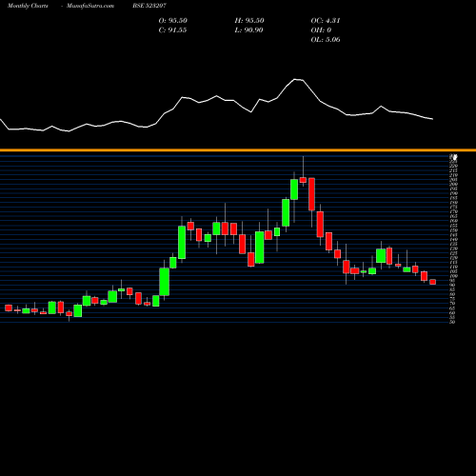
Task: Click the high value 'H: 95.50'
Action: point(249,21)
